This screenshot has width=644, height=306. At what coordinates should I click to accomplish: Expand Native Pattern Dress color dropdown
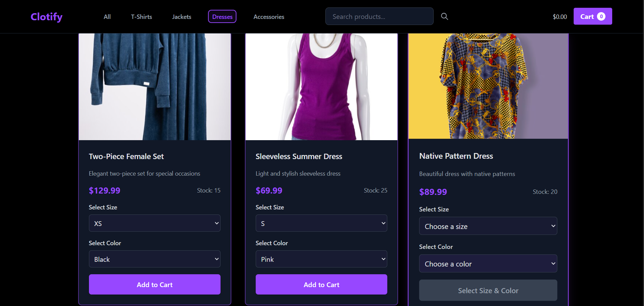(x=488, y=263)
